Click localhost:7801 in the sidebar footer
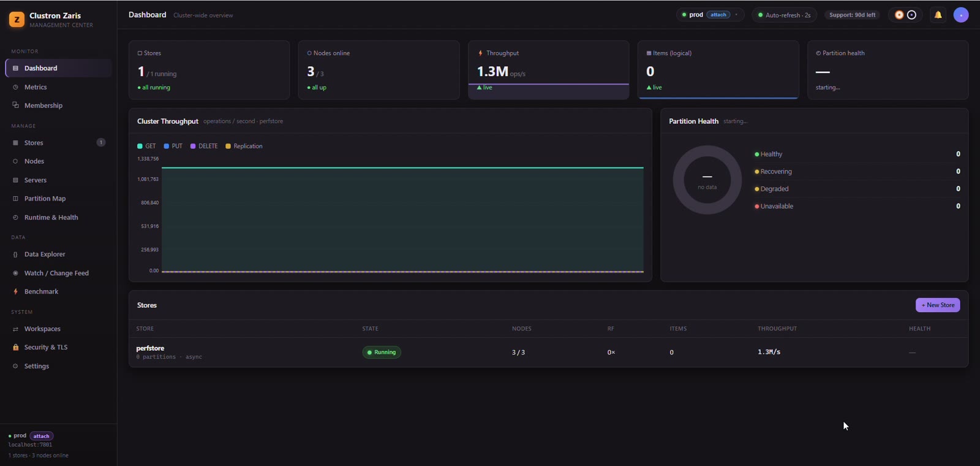Screen dimensions: 980x466 coord(30,445)
